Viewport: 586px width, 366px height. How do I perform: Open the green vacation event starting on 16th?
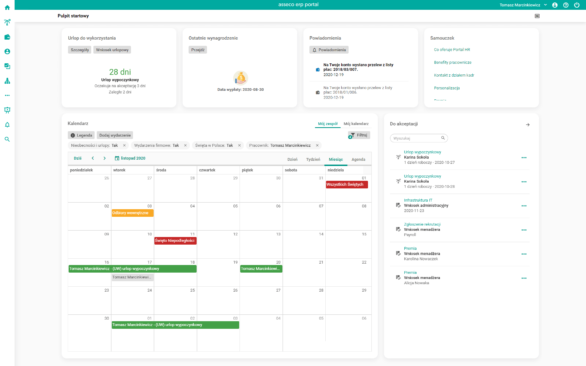click(x=132, y=269)
